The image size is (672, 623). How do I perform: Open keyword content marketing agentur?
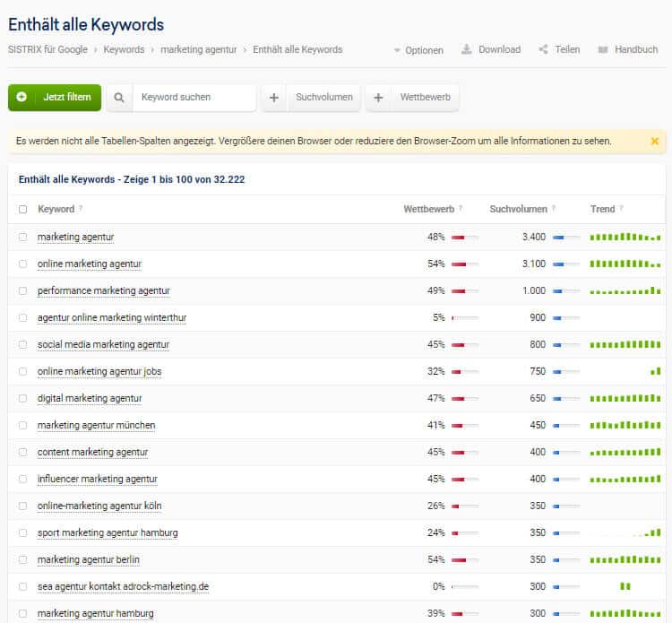[x=92, y=453]
